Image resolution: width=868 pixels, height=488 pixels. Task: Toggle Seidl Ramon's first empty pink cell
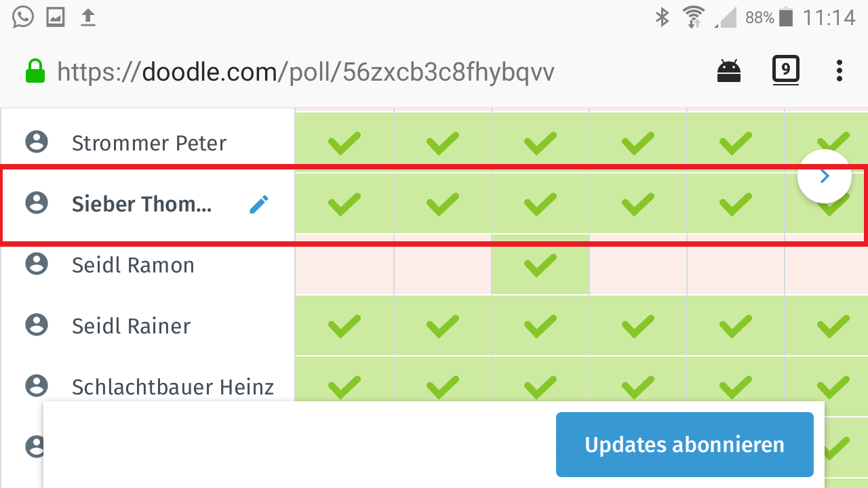(x=344, y=264)
